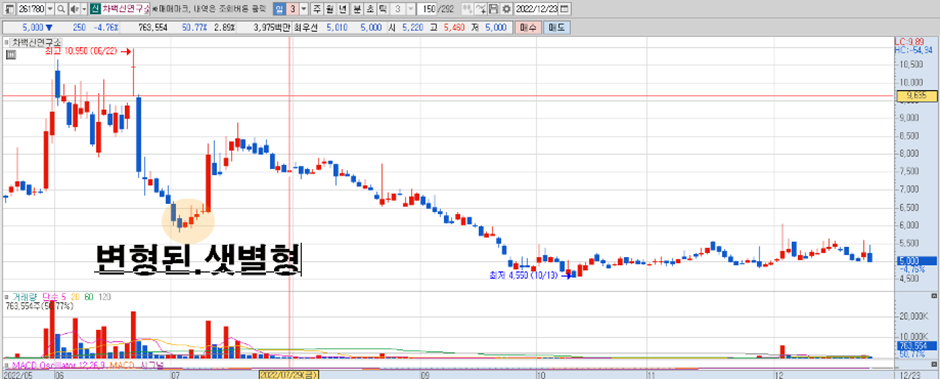
Task: Click the open price 5,220 value
Action: click(412, 28)
